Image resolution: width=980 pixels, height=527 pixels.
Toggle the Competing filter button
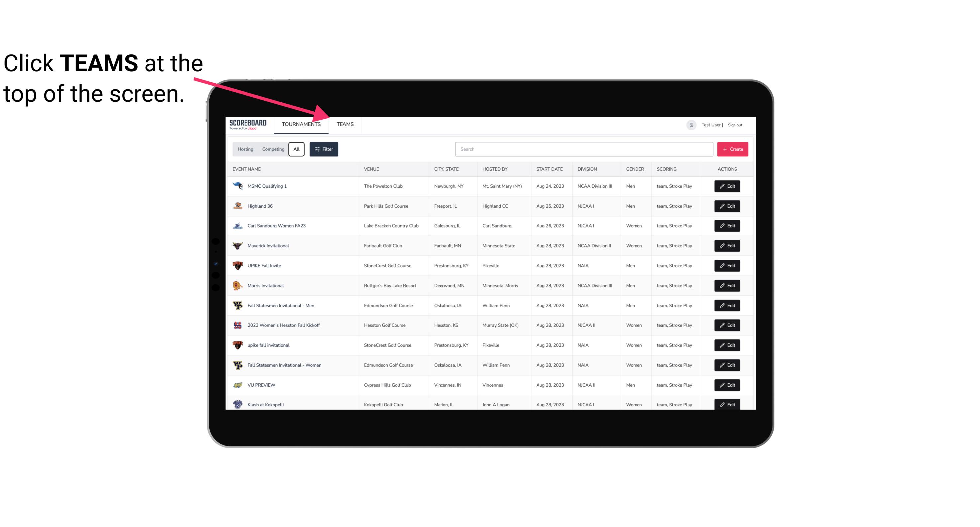click(272, 149)
